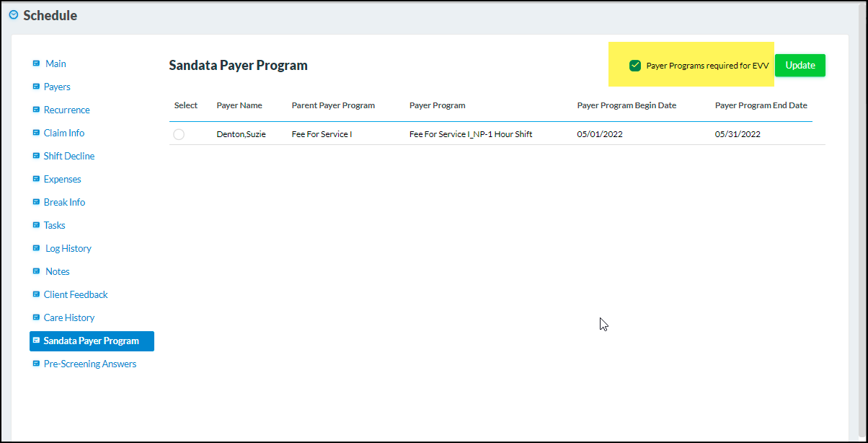Open the Tasks section
The image size is (868, 443).
[x=54, y=225]
